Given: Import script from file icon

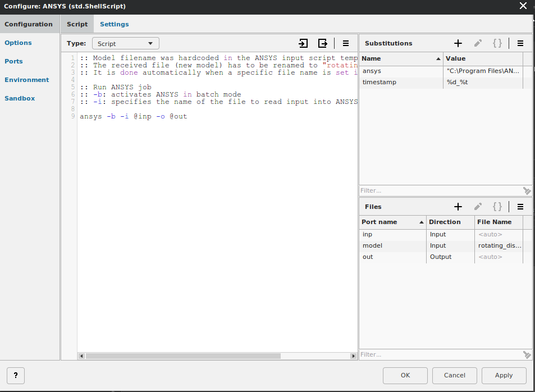Looking at the screenshot, I should point(303,43).
